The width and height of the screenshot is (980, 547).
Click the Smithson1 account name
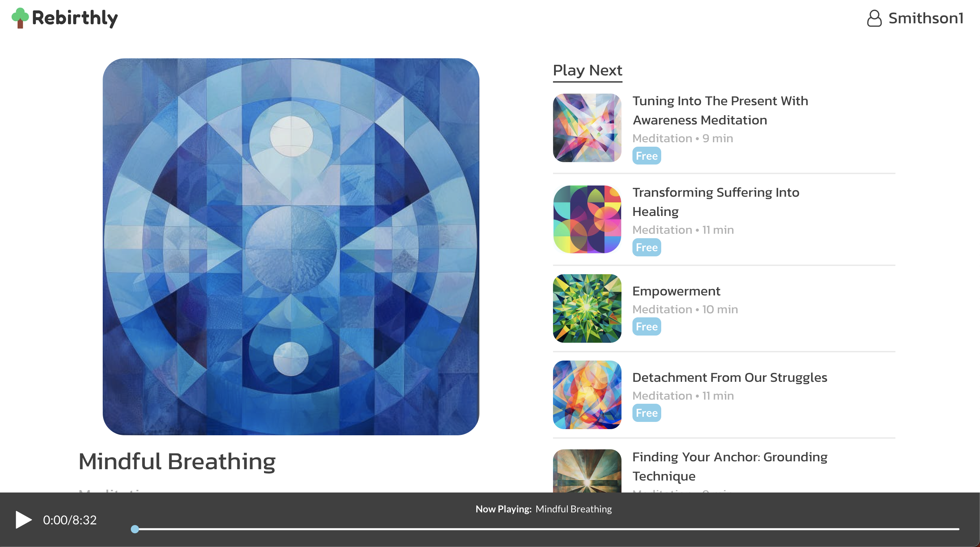click(926, 18)
